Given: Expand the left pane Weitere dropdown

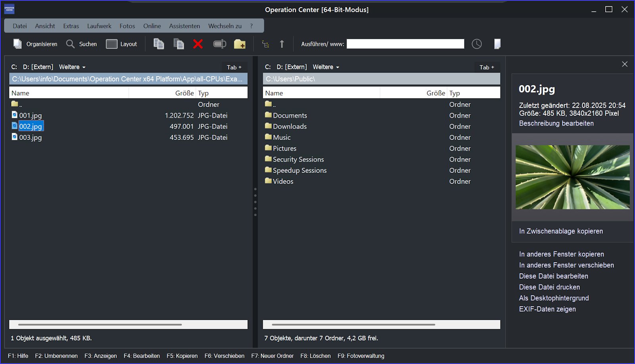Looking at the screenshot, I should point(72,67).
